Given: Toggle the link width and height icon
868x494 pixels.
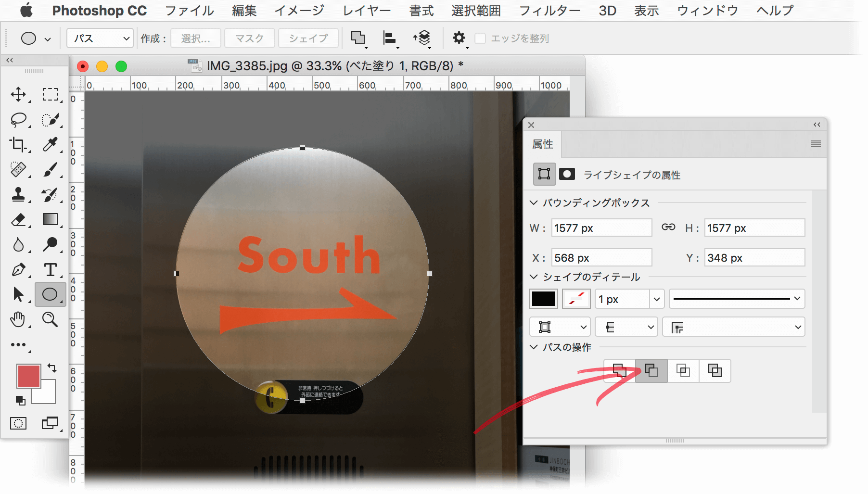Looking at the screenshot, I should click(668, 227).
